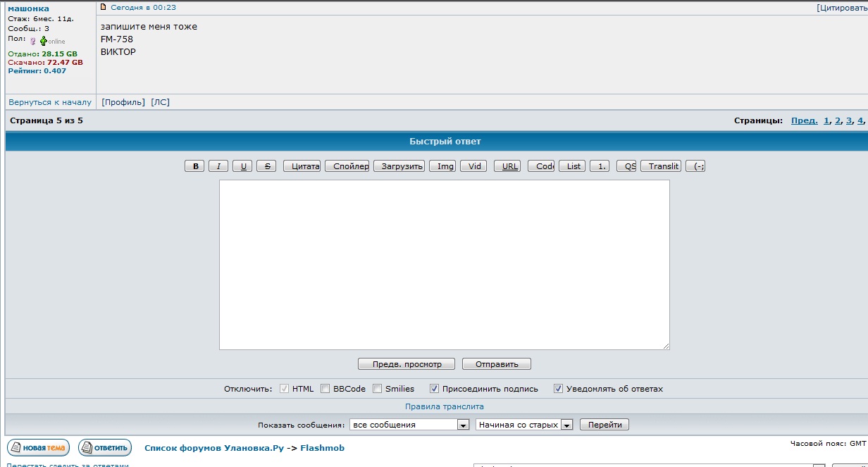
Task: Toggle the Smilies checkbox
Action: (378, 389)
